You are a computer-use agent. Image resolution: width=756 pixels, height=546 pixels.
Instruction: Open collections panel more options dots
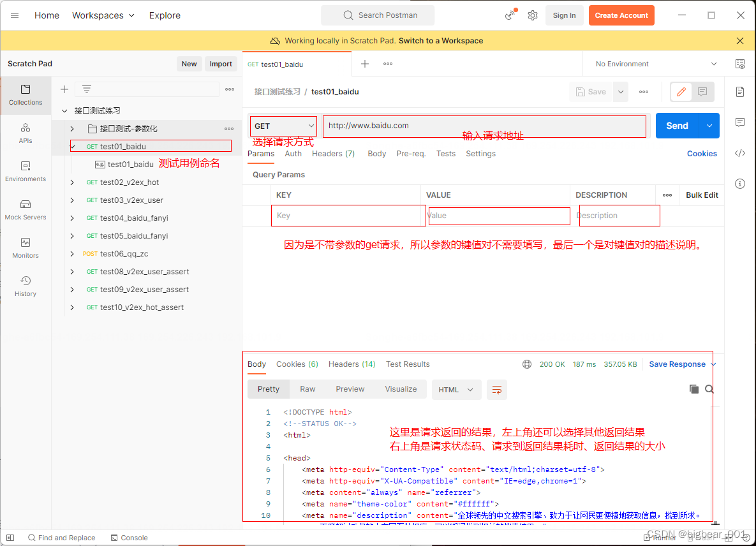(x=230, y=89)
